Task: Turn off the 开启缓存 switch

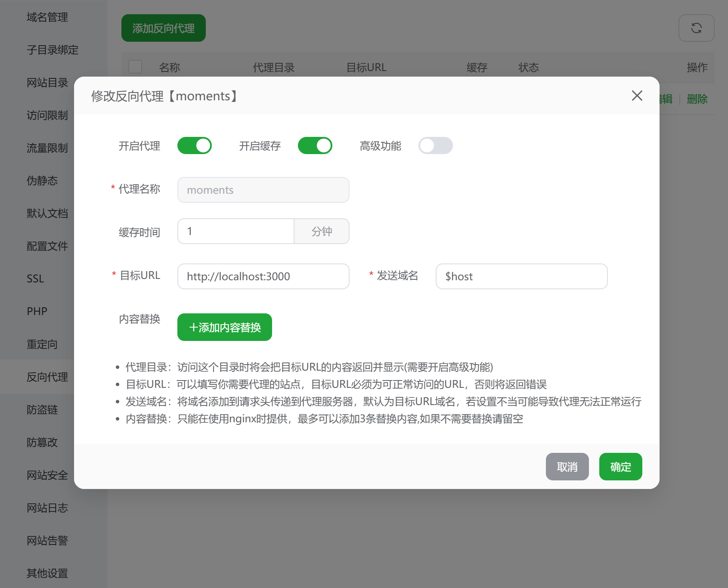Action: [x=315, y=145]
